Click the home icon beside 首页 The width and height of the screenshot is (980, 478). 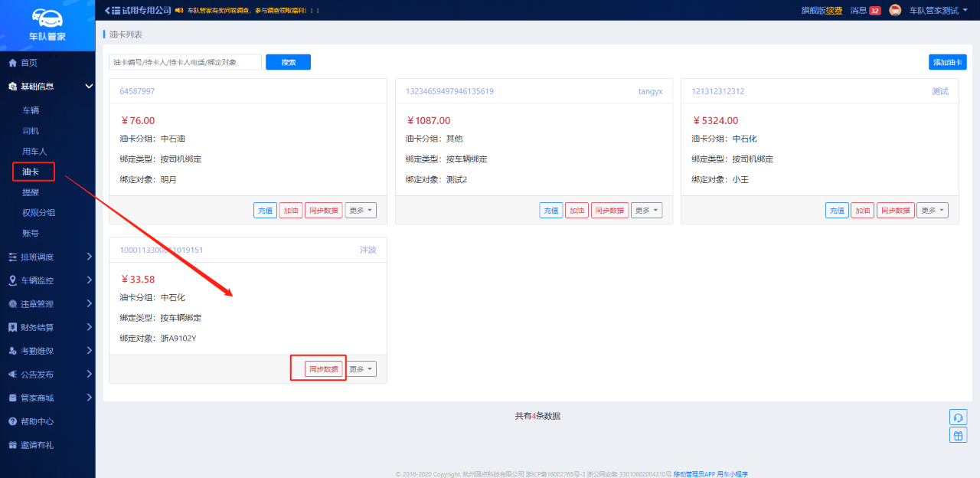coord(12,63)
